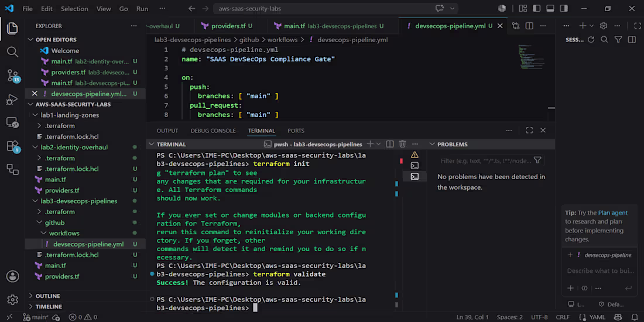Switch to the OUTPUT panel tab

coord(167,131)
